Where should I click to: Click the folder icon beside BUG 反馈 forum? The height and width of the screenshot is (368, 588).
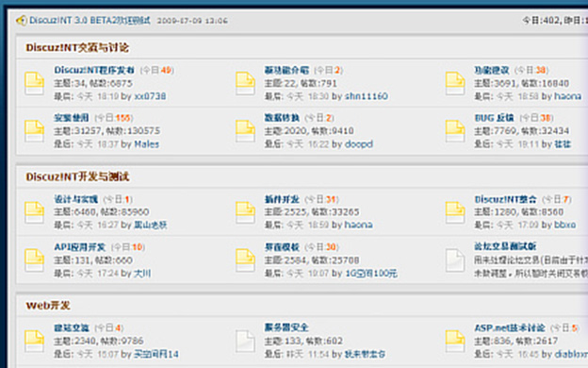pyautogui.click(x=455, y=131)
